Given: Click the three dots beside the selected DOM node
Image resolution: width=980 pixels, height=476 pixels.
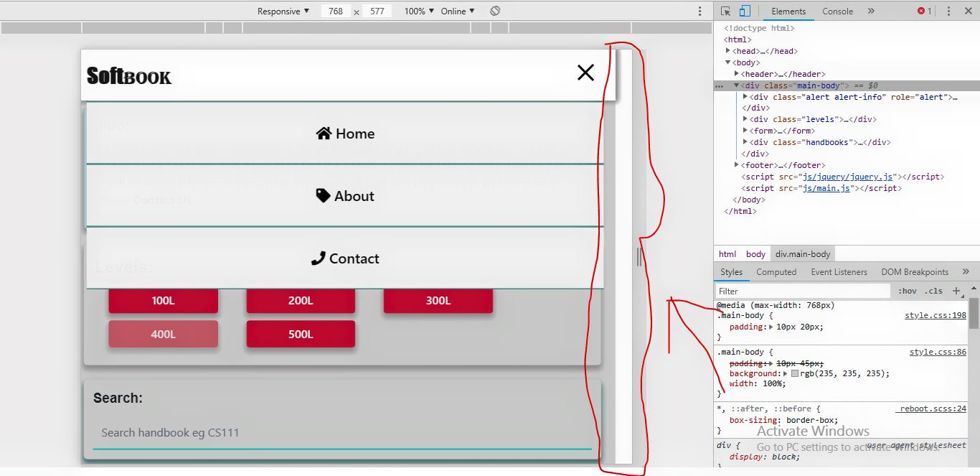Looking at the screenshot, I should click(x=720, y=86).
